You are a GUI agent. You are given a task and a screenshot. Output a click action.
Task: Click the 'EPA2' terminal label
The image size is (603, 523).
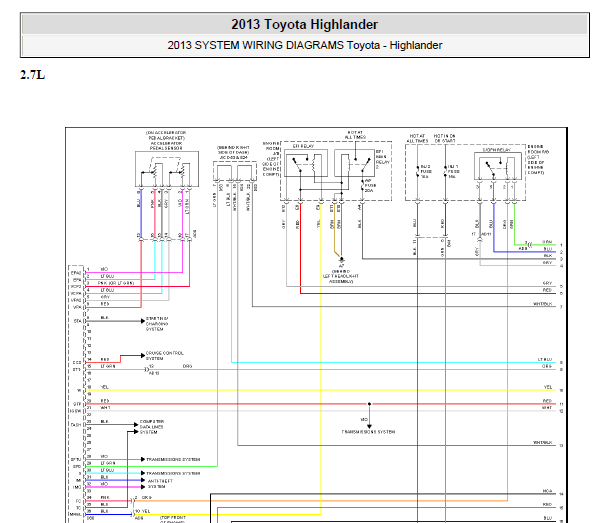[76, 273]
